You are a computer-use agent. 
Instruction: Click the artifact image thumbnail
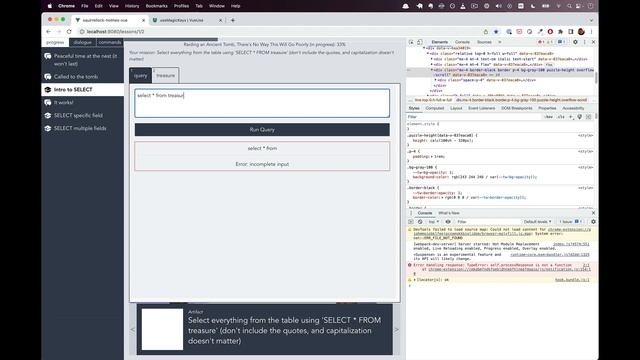tap(162, 329)
